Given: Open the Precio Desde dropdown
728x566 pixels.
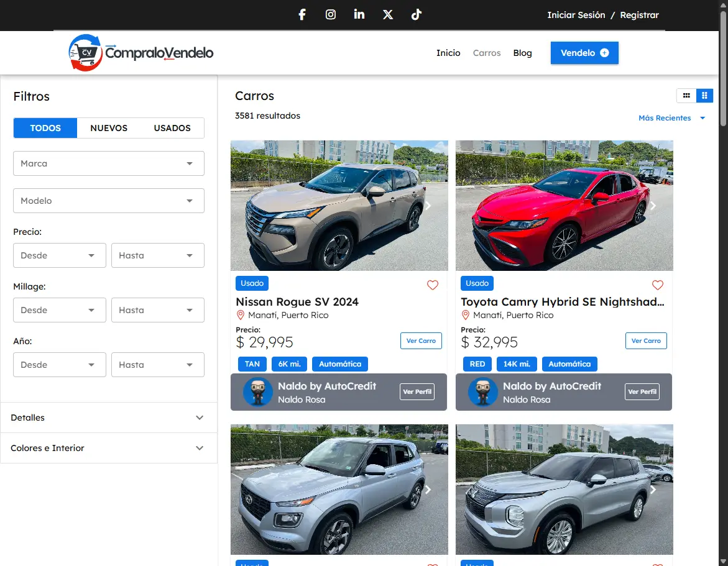Looking at the screenshot, I should click(60, 255).
